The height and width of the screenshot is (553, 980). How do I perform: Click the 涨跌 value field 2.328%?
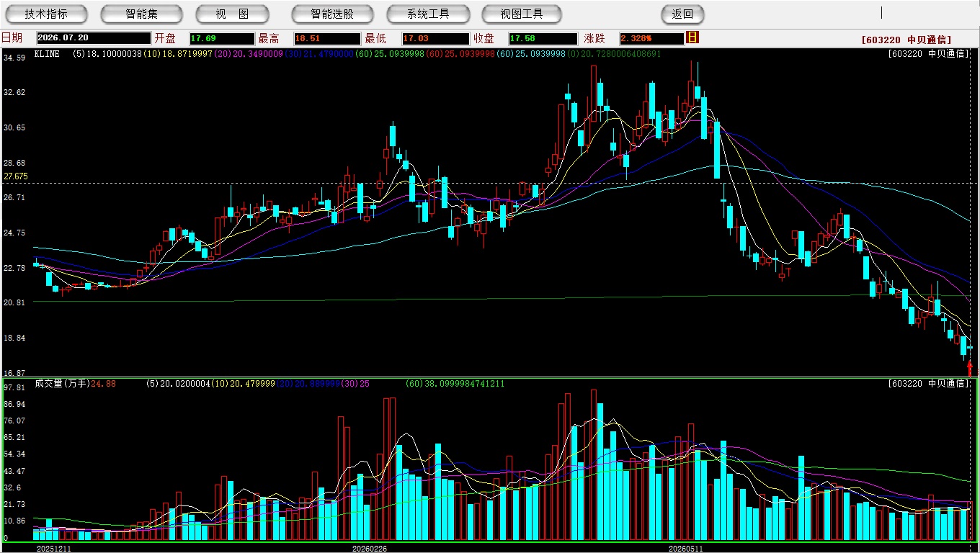click(x=651, y=38)
